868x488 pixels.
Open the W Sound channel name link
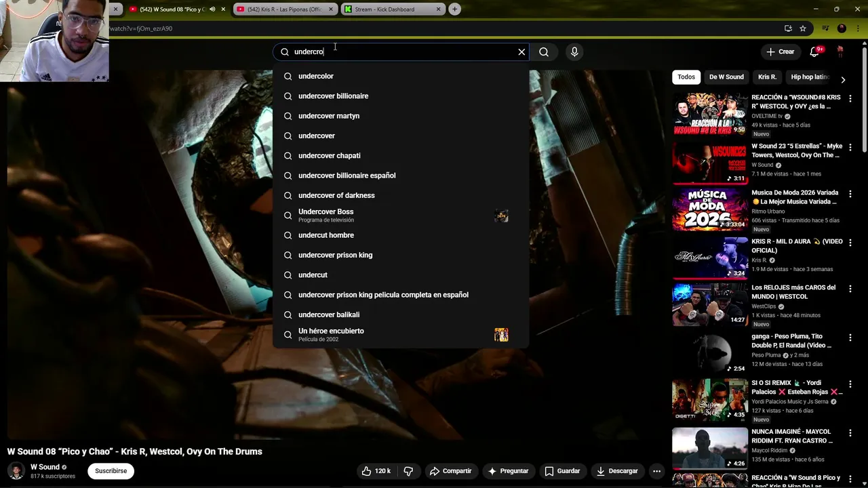45,467
